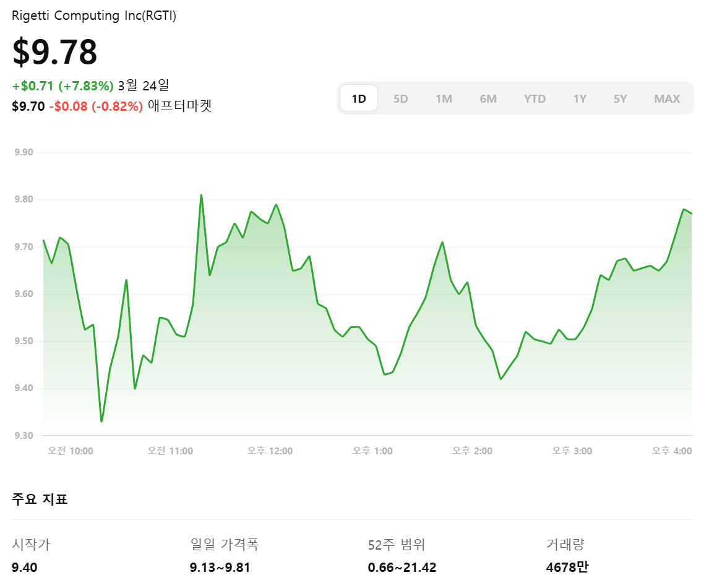
Task: Click the Rigetti Computing Inc(RGTI) title
Action: point(96,15)
